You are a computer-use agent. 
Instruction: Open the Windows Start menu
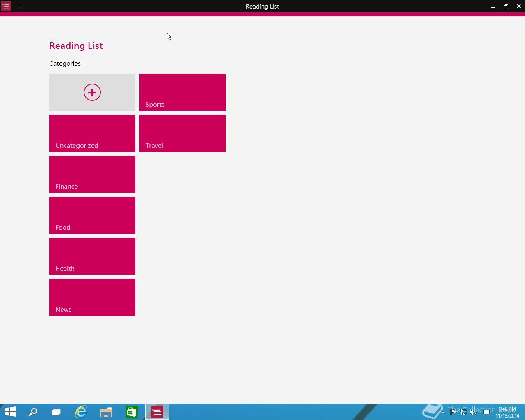[x=10, y=412]
